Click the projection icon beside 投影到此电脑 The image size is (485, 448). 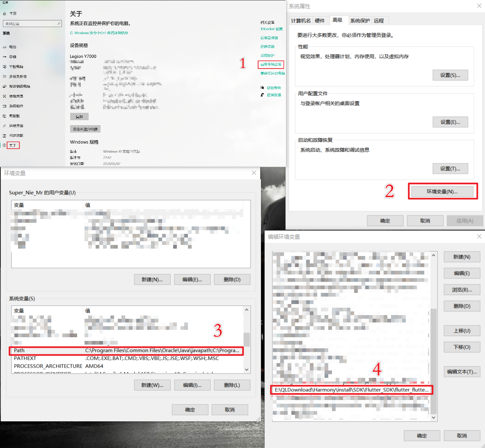coord(5,86)
